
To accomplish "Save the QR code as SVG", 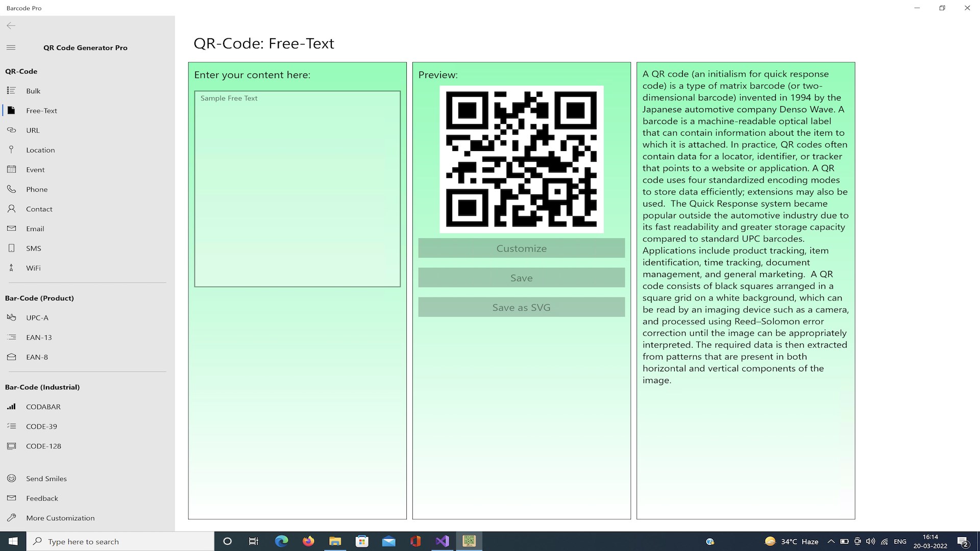I will pyautogui.click(x=521, y=307).
